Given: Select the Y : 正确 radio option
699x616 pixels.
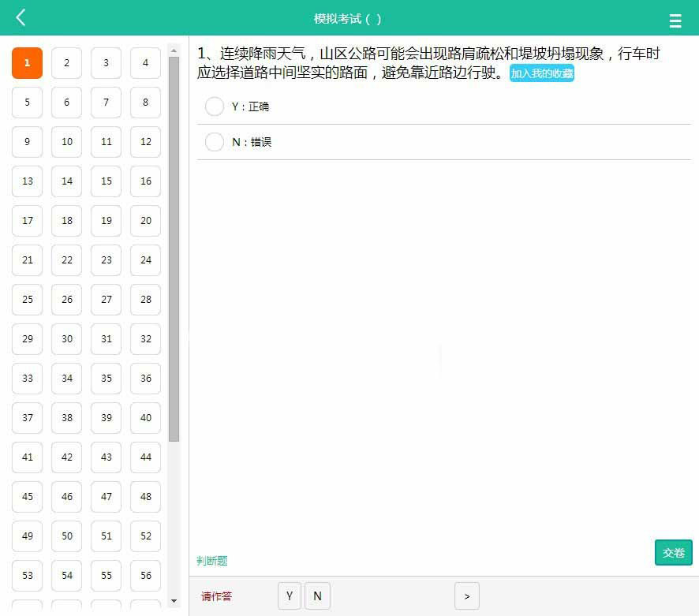Looking at the screenshot, I should [214, 106].
